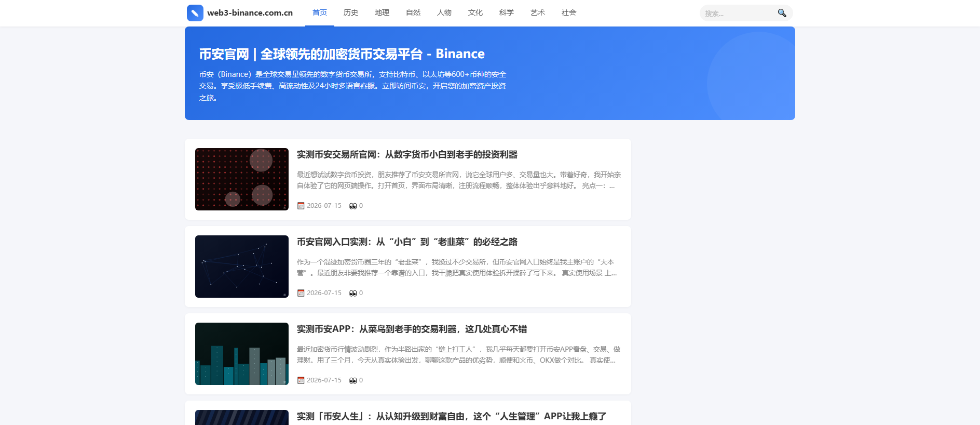980x425 pixels.
Task: Click dark constellation thumbnail of 必经之路 article
Action: pos(242,267)
